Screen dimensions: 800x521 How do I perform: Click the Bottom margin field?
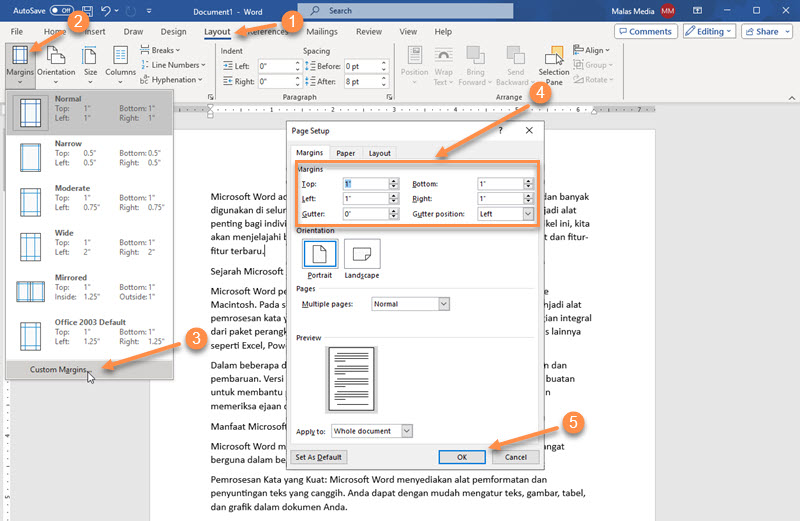coord(501,184)
